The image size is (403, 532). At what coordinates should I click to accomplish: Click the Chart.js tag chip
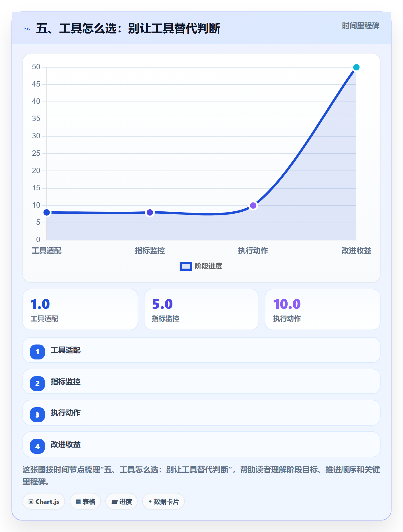click(x=44, y=502)
